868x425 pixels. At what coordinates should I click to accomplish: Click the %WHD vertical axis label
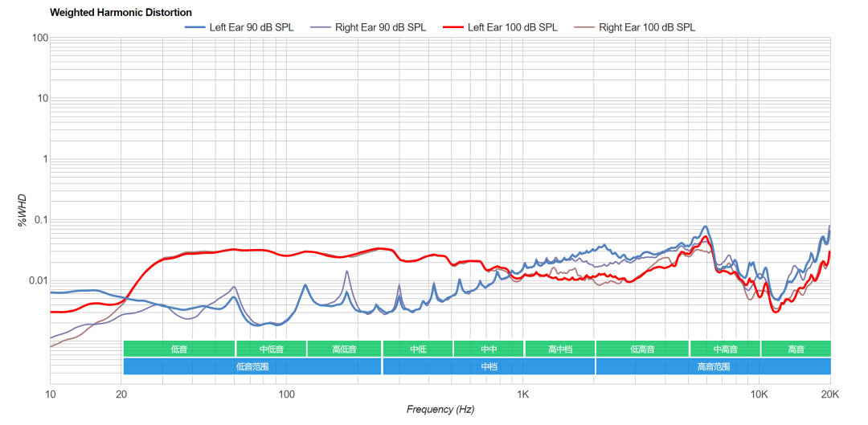[x=23, y=210]
